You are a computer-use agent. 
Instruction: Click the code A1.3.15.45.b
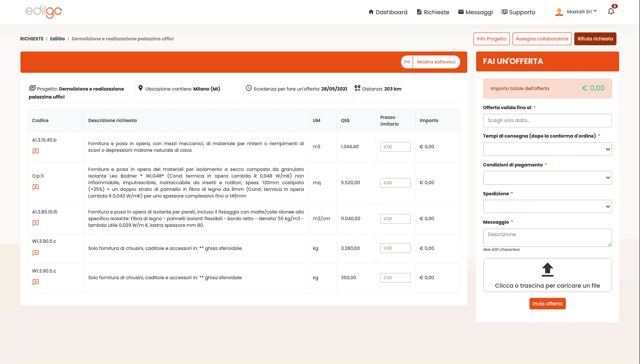coord(44,140)
